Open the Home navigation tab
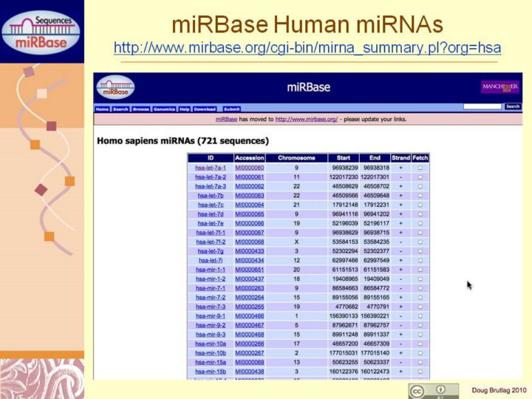532x399 pixels. 102,109
